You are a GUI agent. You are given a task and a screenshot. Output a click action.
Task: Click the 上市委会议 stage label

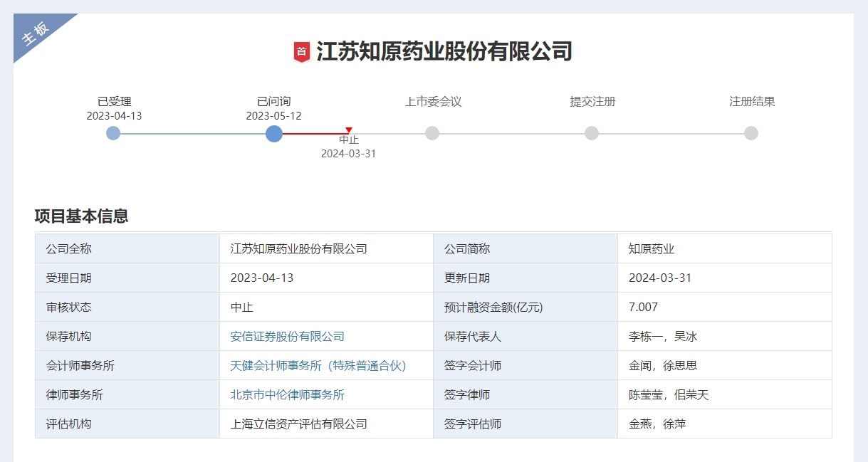(434, 102)
